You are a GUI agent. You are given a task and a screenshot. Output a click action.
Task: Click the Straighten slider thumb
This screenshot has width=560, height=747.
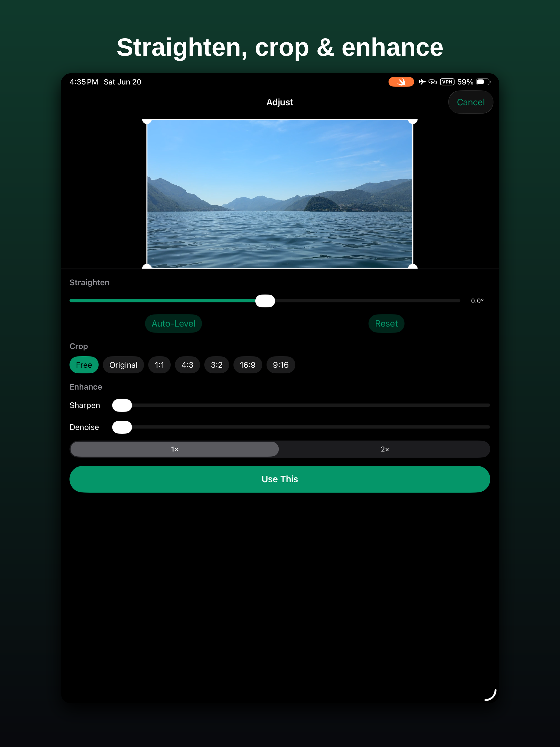pyautogui.click(x=265, y=300)
